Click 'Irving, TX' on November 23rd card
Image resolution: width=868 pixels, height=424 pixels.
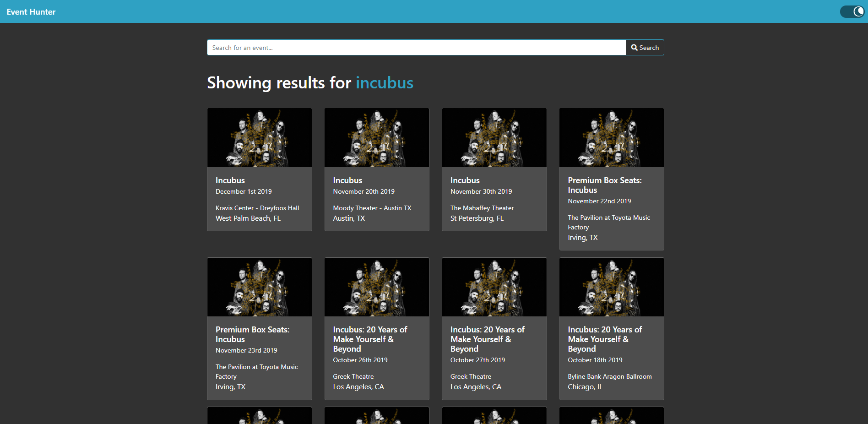(231, 387)
